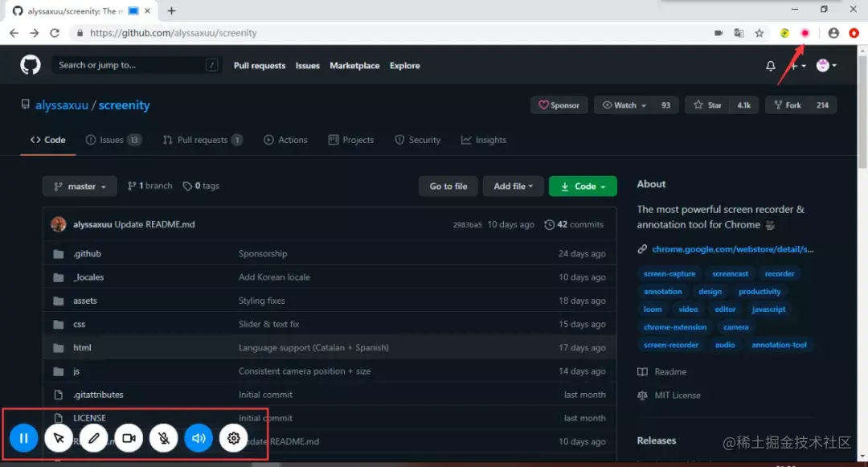Open Issues in top navigation
The width and height of the screenshot is (868, 467).
[307, 66]
